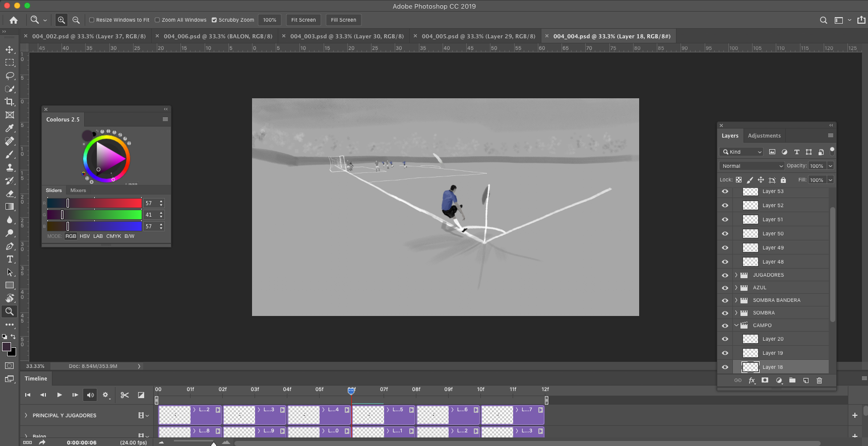Select the Dodge tool

point(10,233)
